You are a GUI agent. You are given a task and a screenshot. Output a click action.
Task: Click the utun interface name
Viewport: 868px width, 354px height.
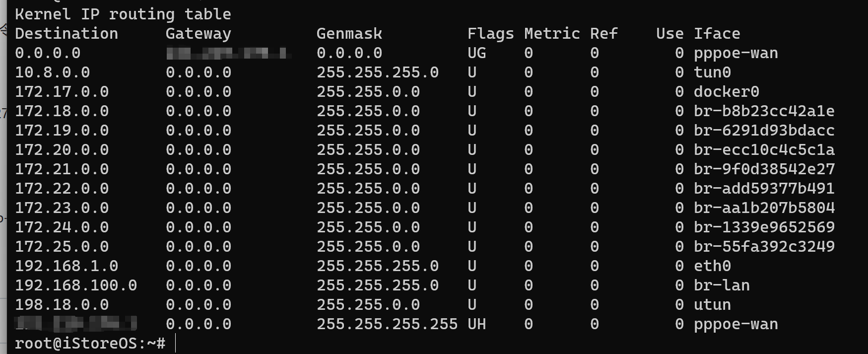[712, 304]
